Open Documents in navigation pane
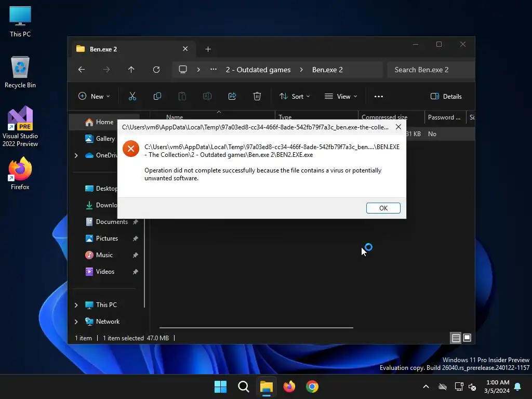 click(107, 222)
